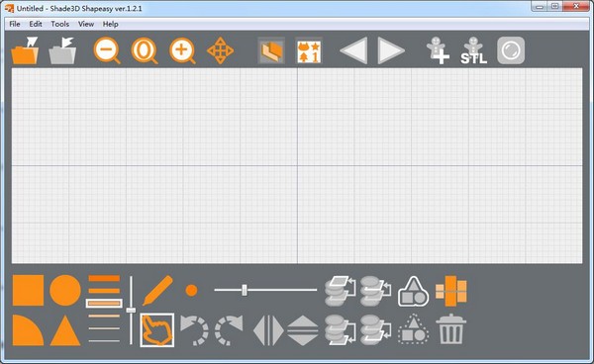The width and height of the screenshot is (594, 364).
Task: Select the square shape tool
Action: 28,290
